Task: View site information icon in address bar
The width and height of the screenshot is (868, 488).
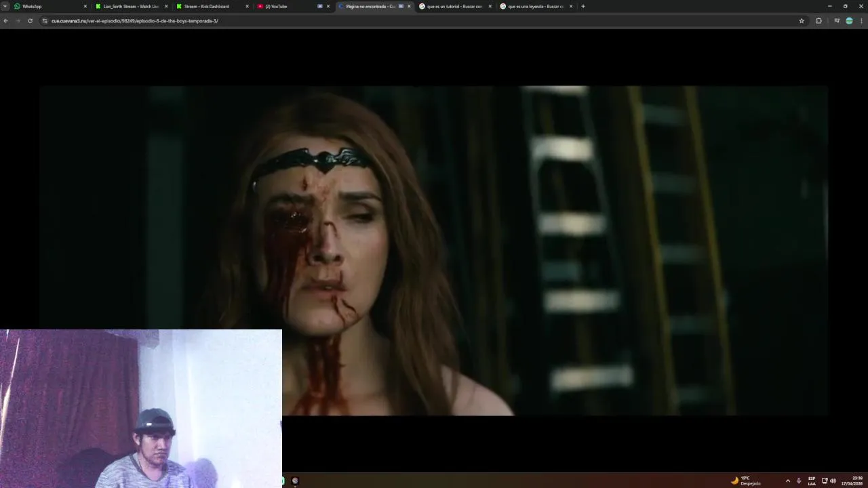Action: pyautogui.click(x=45, y=21)
